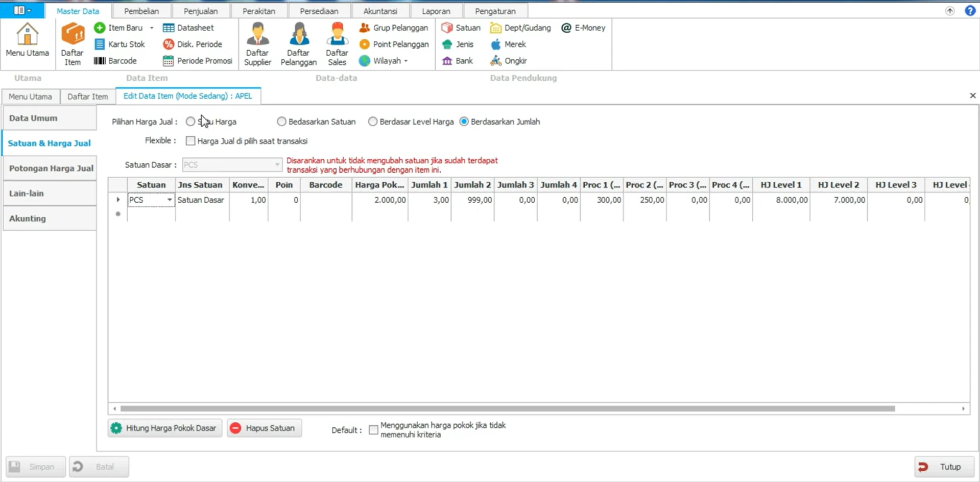This screenshot has height=482, width=980.
Task: Click the Hapus Satuan button
Action: pyautogui.click(x=264, y=428)
